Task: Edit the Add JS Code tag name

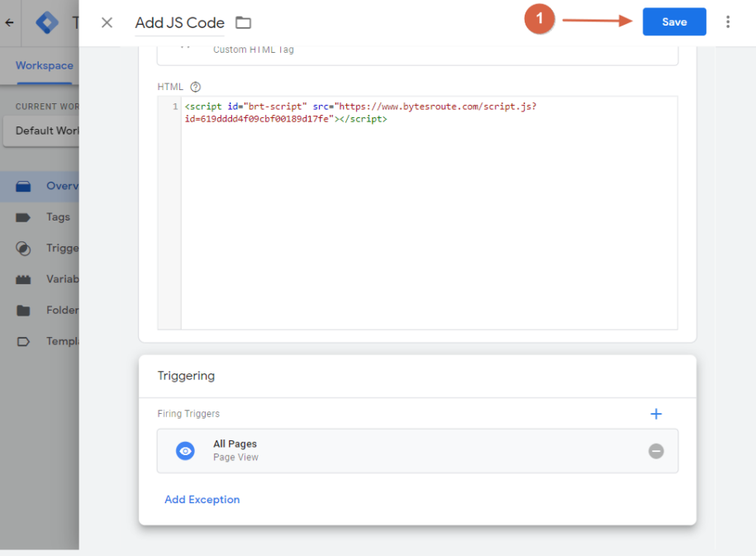Action: [x=179, y=22]
